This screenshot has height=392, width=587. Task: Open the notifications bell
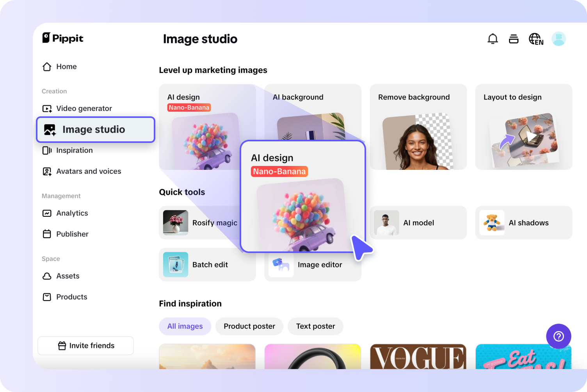(x=493, y=39)
